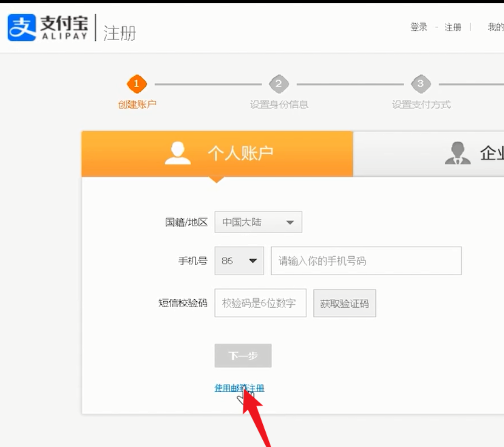Screen dimensions: 504x447
Task: Click step 2 设置身份信息 diamond icon
Action: tap(279, 84)
